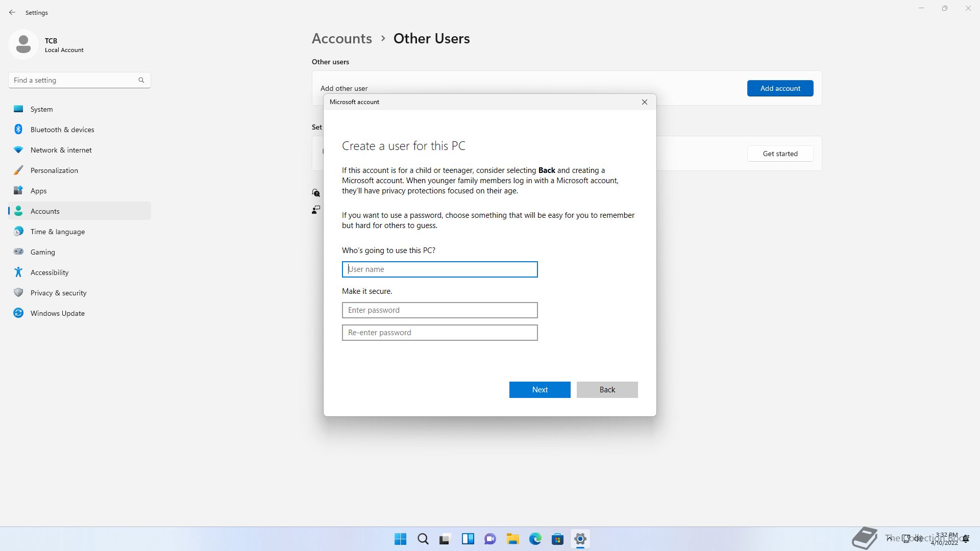This screenshot has height=551, width=980.
Task: Click the give feedback icon behind dialog
Action: point(316,210)
